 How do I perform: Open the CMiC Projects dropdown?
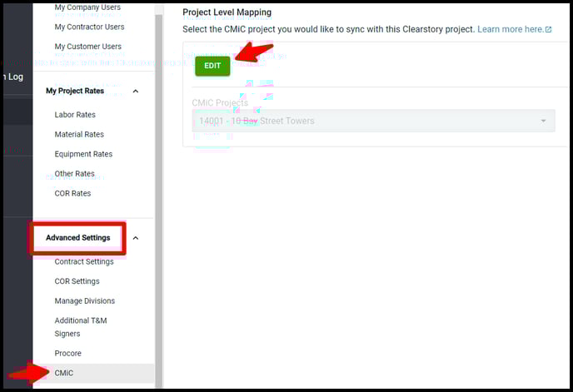(368, 121)
